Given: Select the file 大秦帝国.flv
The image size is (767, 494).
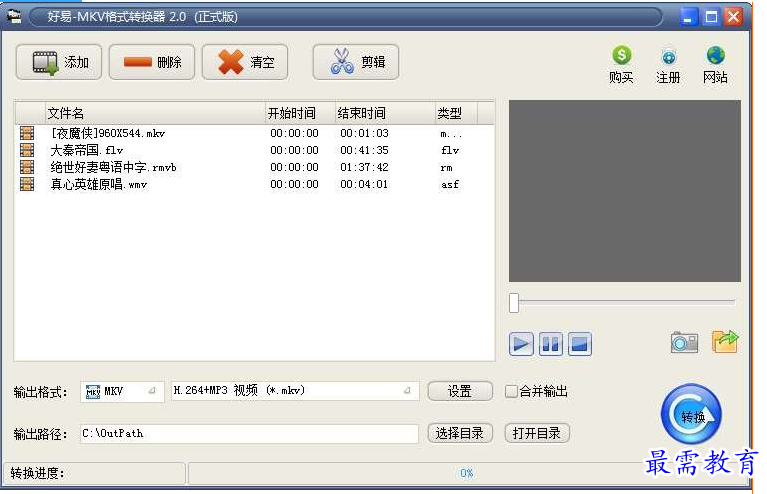Looking at the screenshot, I should click(87, 150).
